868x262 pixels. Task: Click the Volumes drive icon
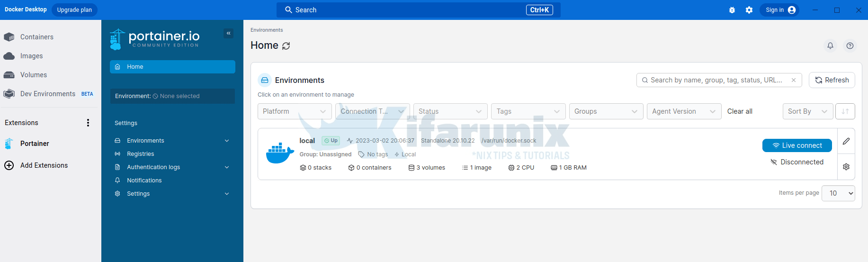[x=9, y=75]
